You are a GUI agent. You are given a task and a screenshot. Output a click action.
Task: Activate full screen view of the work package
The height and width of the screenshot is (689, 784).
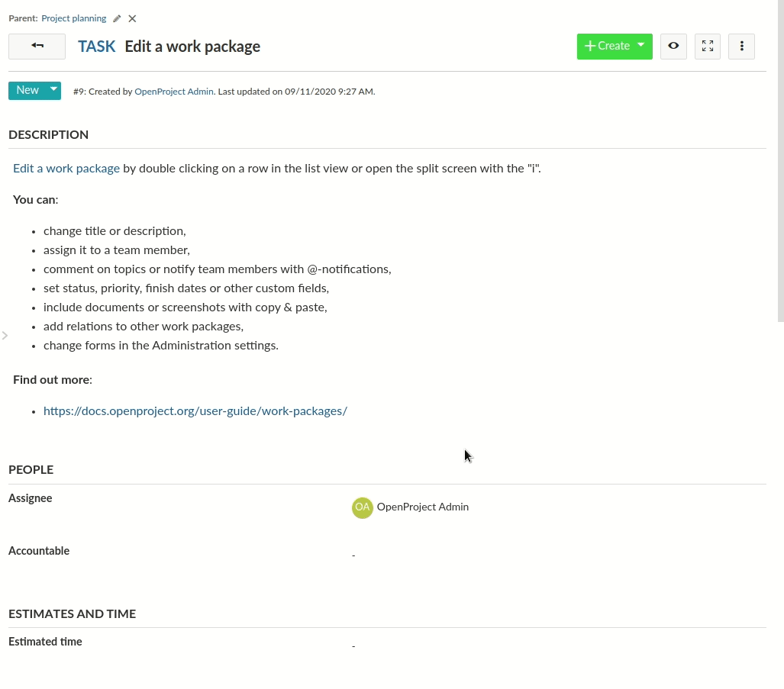point(707,47)
